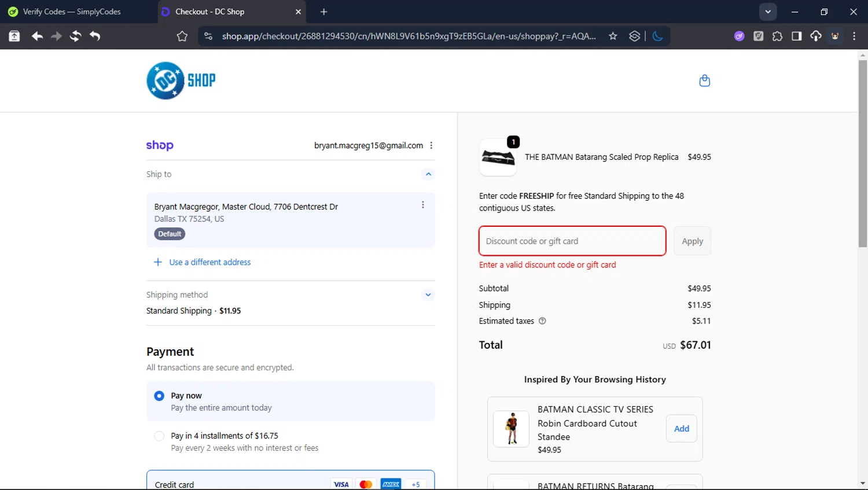This screenshot has width=868, height=490.
Task: Open account options menu beside email
Action: click(431, 146)
